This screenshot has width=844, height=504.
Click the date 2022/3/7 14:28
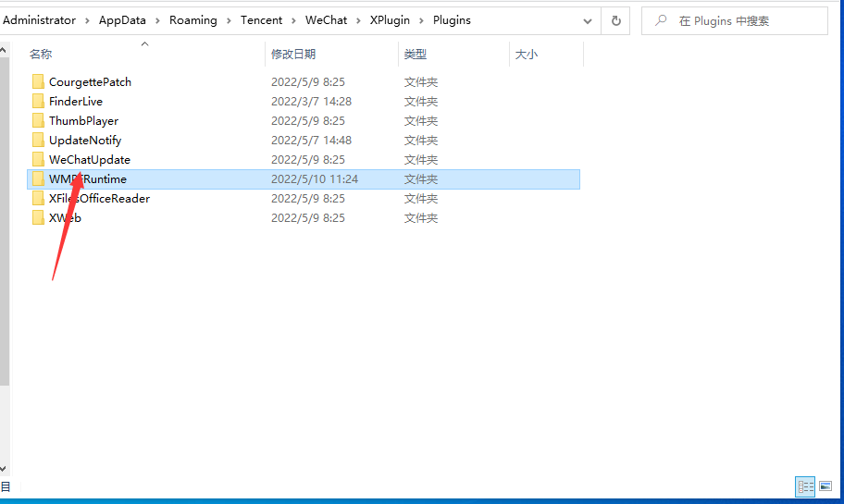click(x=311, y=101)
